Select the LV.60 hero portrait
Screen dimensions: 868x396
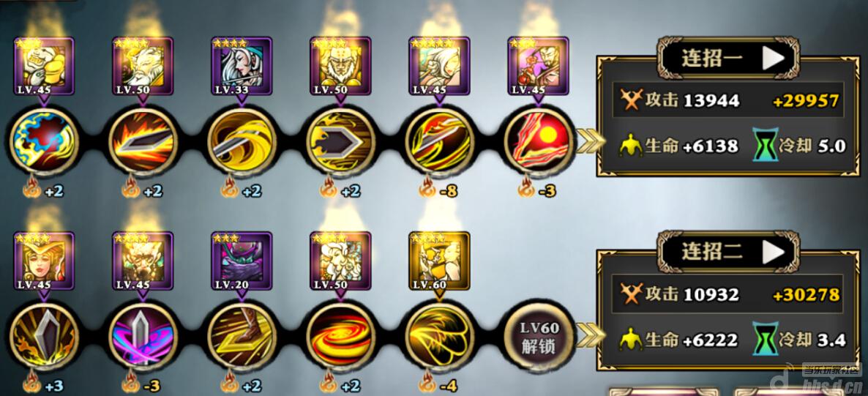point(440,262)
